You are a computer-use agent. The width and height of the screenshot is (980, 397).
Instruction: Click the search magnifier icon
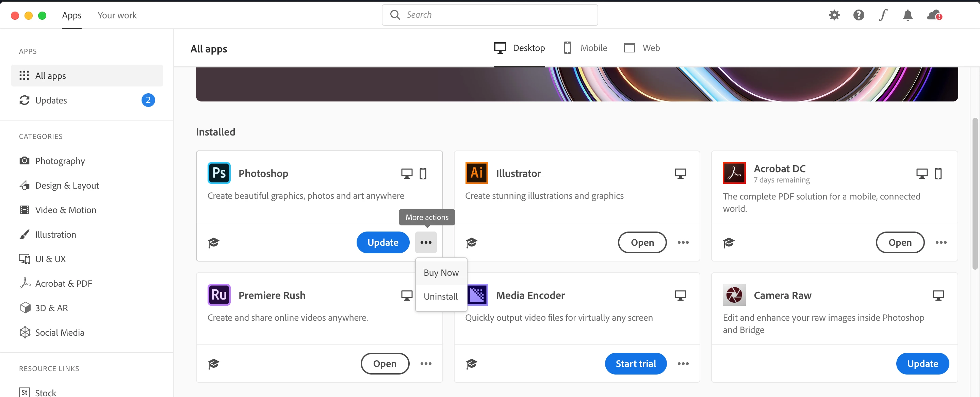coord(395,15)
